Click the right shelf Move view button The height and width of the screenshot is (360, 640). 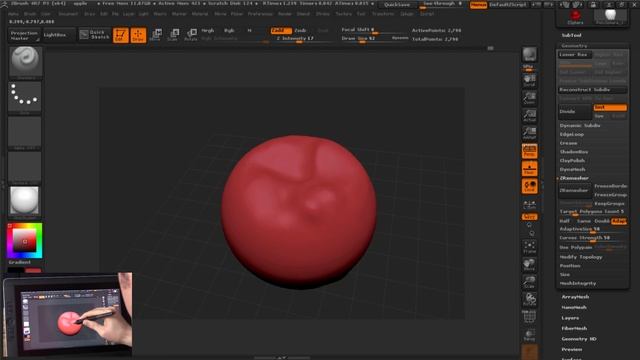pos(529,264)
